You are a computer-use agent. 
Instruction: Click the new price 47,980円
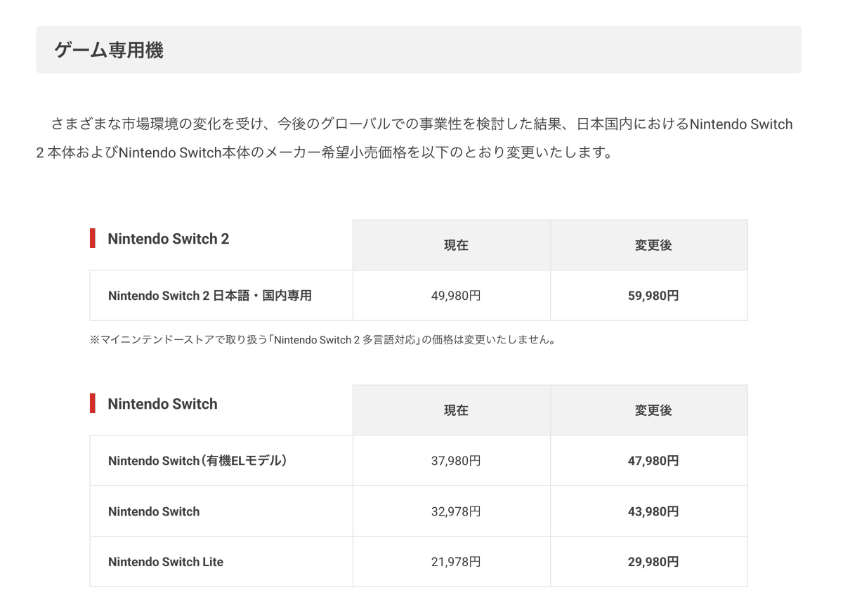(653, 461)
